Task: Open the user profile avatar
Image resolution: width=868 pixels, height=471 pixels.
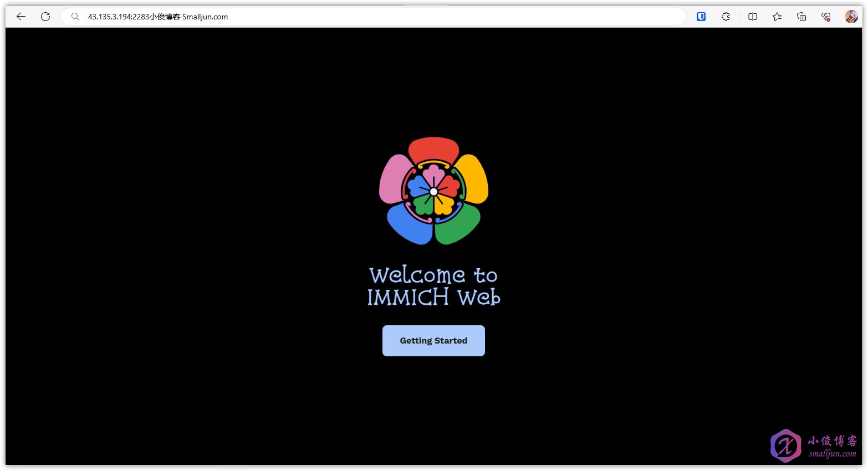Action: (851, 17)
